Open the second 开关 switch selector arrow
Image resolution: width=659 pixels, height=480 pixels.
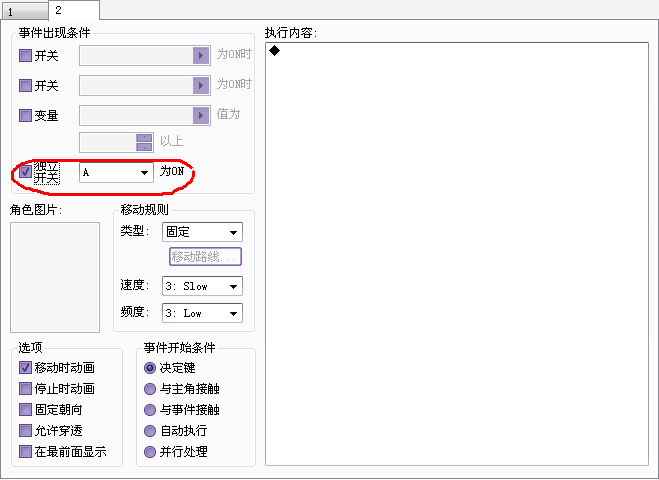pos(201,85)
